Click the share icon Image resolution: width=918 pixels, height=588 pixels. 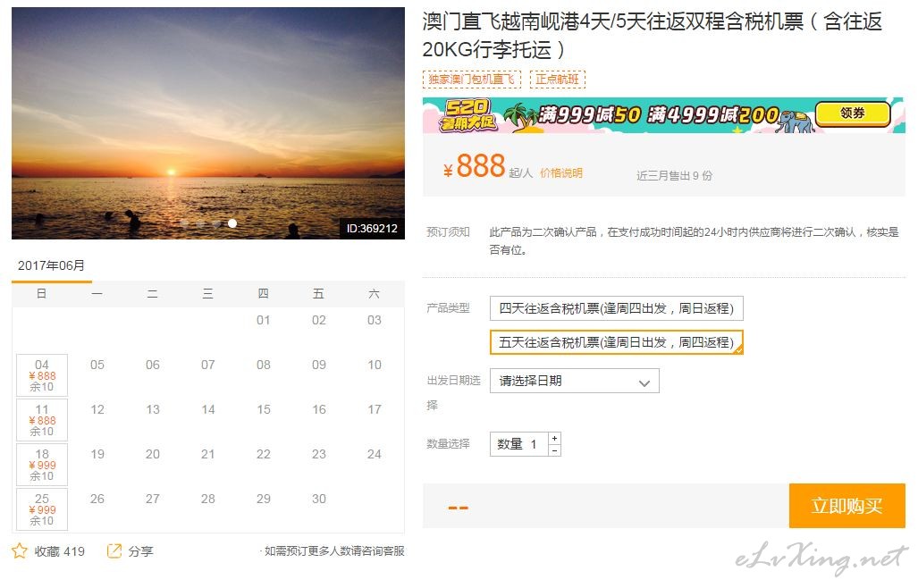click(114, 550)
